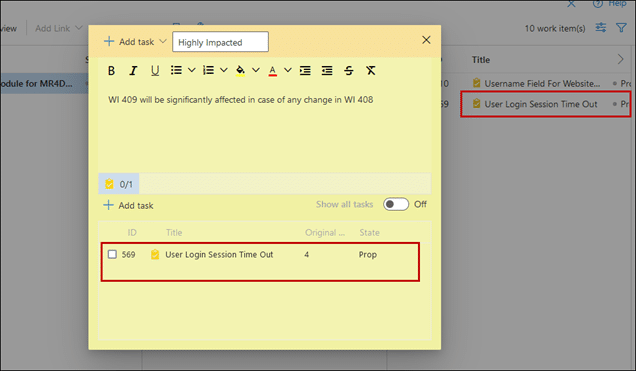Apply italic formatting

133,71
